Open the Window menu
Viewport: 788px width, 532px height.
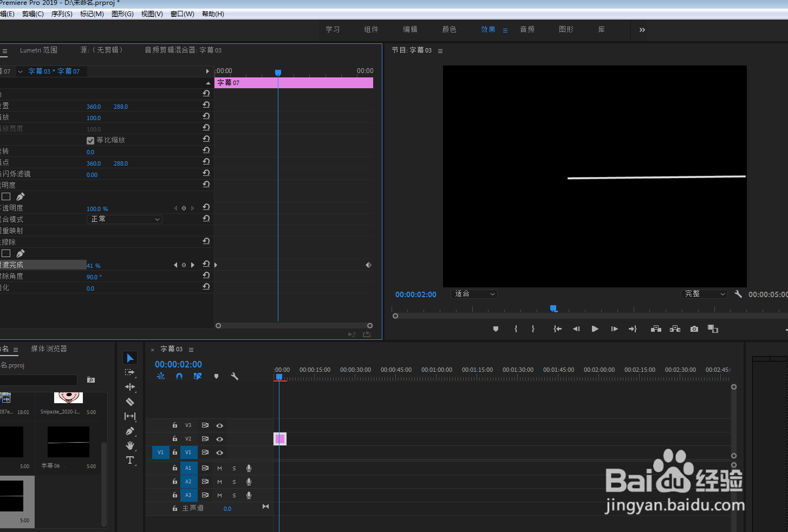click(183, 14)
